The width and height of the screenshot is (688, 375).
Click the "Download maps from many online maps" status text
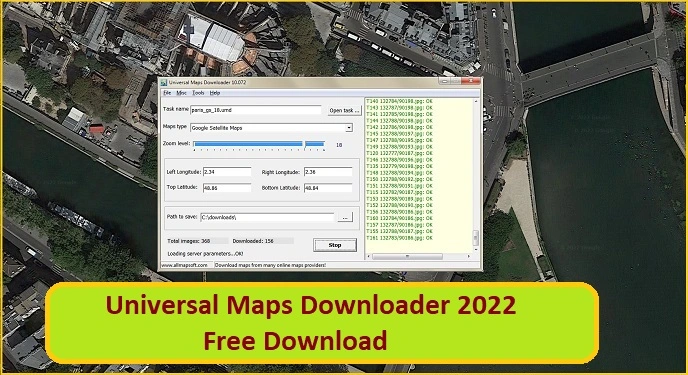click(x=270, y=265)
